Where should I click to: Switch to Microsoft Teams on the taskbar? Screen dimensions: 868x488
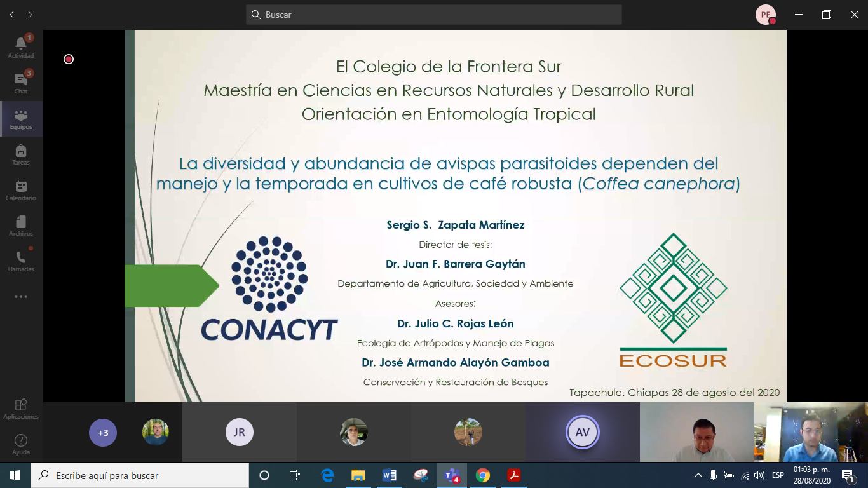click(452, 475)
